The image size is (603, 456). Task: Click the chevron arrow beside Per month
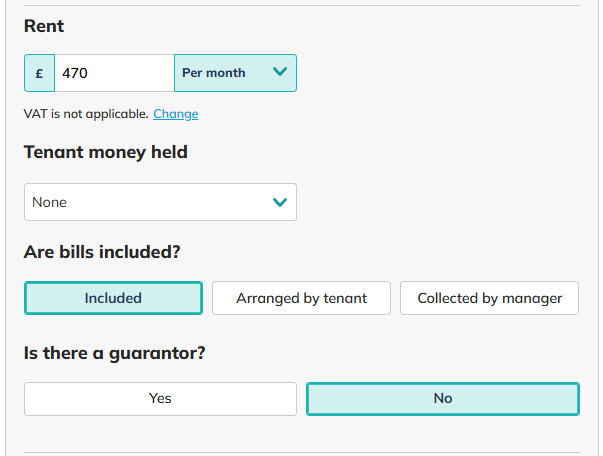click(x=280, y=72)
